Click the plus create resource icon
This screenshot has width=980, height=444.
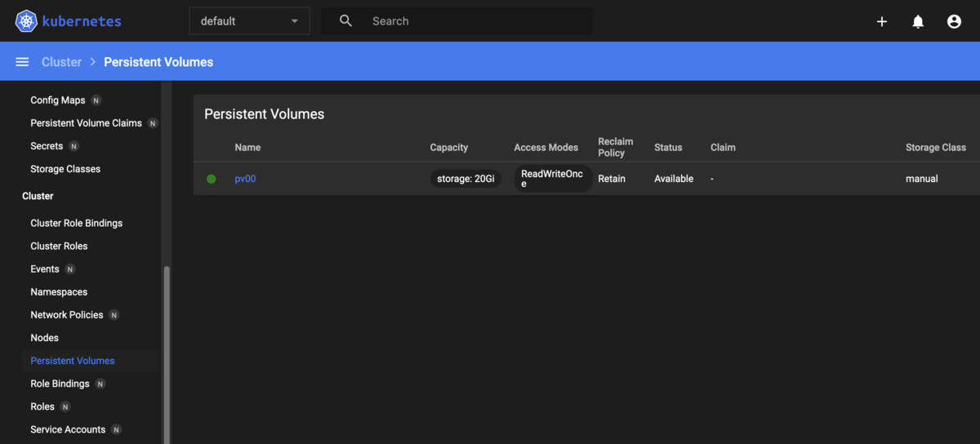tap(882, 22)
